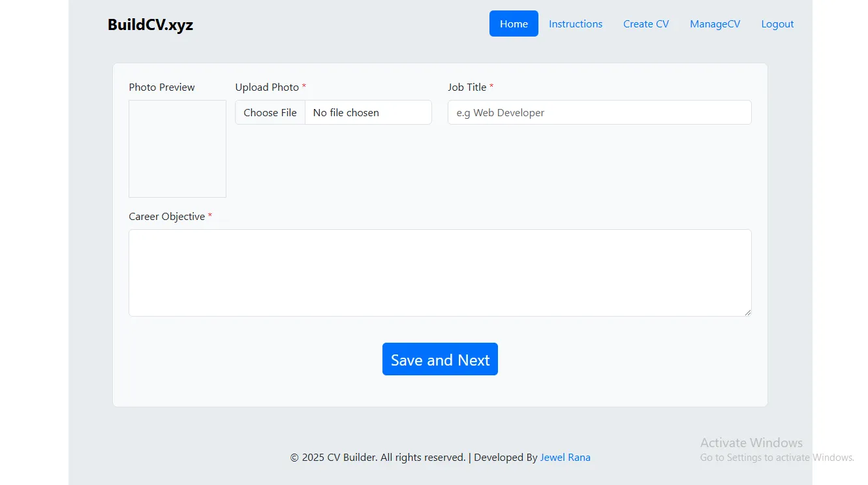Click the textarea resize handle corner
This screenshot has height=485, width=868.
click(x=747, y=313)
